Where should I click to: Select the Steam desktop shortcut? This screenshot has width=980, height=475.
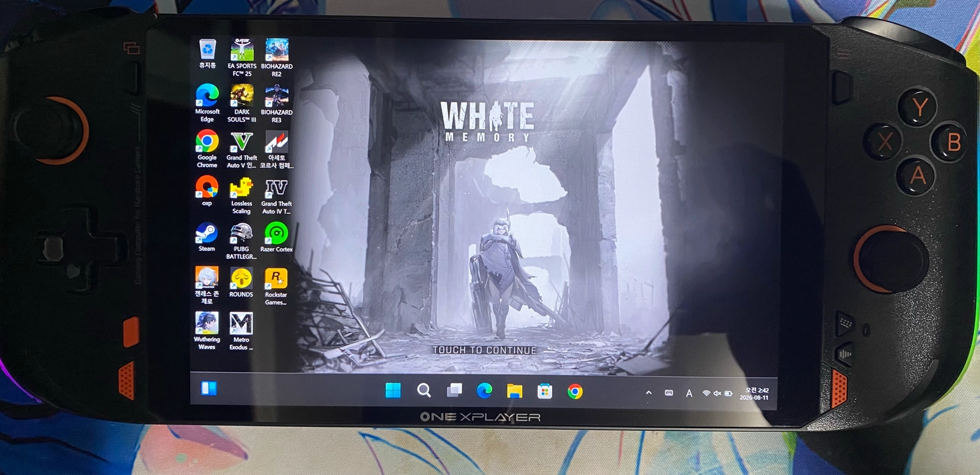pyautogui.click(x=207, y=237)
